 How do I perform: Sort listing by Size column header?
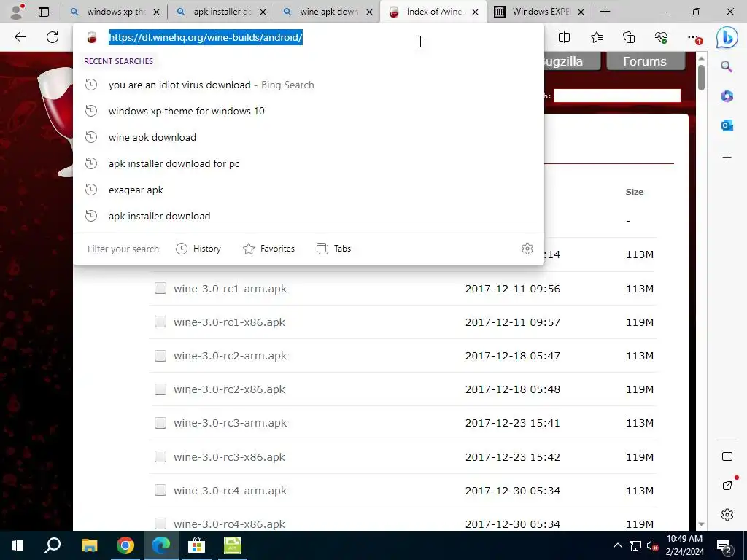pos(634,192)
